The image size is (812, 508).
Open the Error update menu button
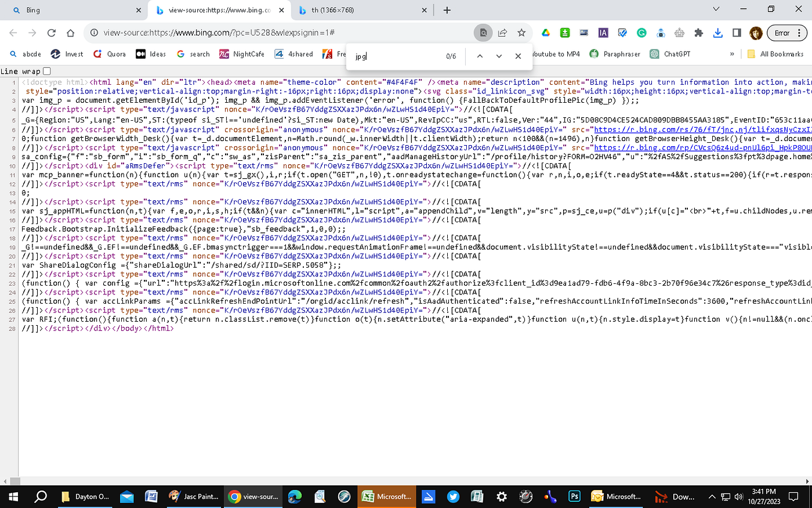pos(786,33)
